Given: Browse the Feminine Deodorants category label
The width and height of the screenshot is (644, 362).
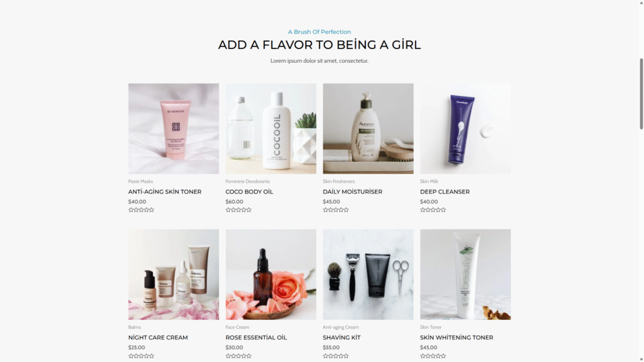Looking at the screenshot, I should (247, 181).
